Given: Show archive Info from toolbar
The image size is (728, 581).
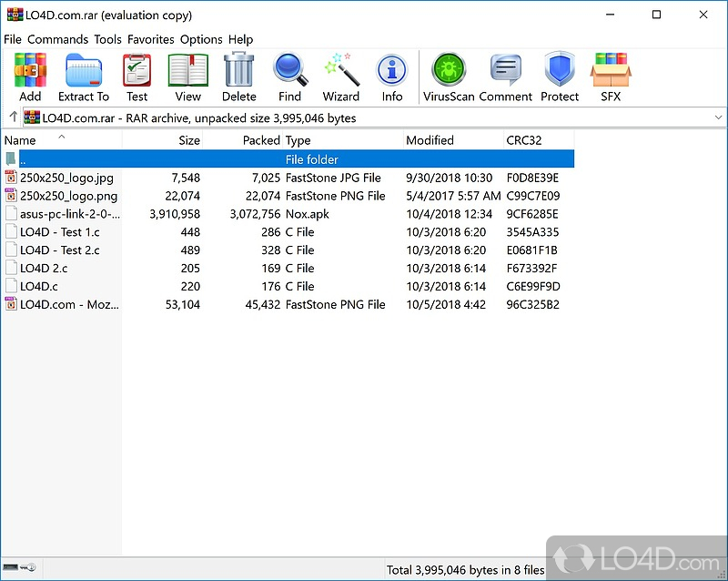Looking at the screenshot, I should pyautogui.click(x=392, y=76).
